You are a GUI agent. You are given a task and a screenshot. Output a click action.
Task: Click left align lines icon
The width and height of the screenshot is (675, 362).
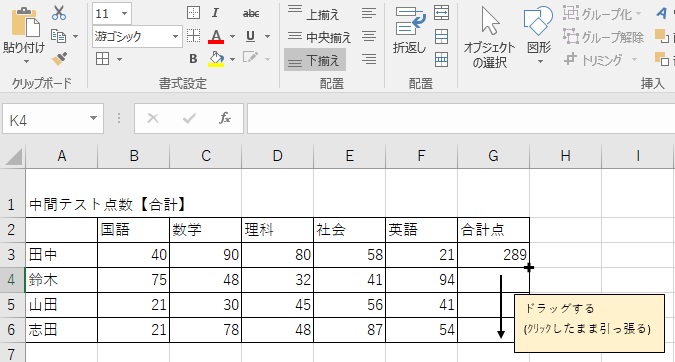click(x=369, y=13)
